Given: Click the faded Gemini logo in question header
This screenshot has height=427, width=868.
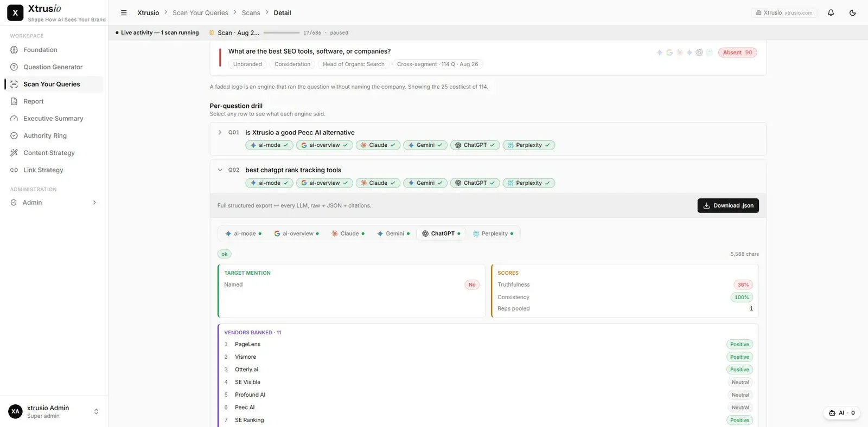Looking at the screenshot, I should pyautogui.click(x=689, y=53).
